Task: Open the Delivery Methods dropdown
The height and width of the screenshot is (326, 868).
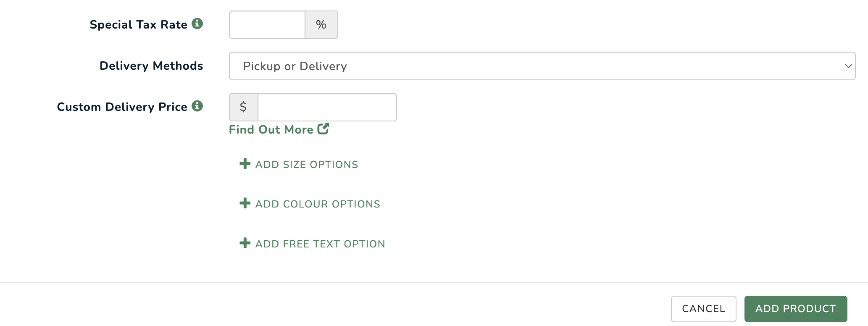Action: point(542,66)
